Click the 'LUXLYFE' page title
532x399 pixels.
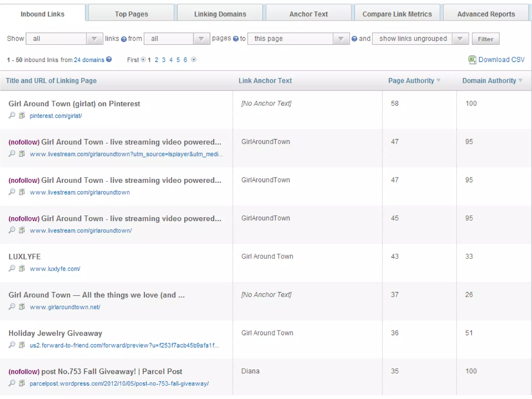pyautogui.click(x=25, y=257)
